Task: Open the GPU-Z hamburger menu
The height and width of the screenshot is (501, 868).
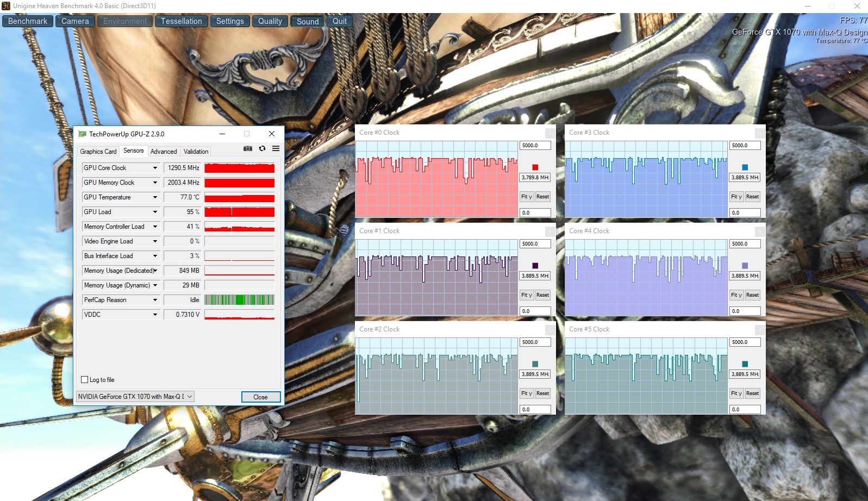Action: 276,148
